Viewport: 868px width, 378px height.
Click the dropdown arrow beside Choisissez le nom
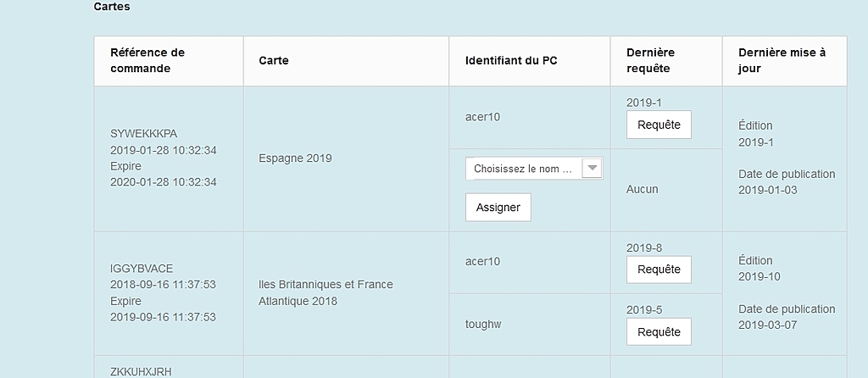coord(593,168)
